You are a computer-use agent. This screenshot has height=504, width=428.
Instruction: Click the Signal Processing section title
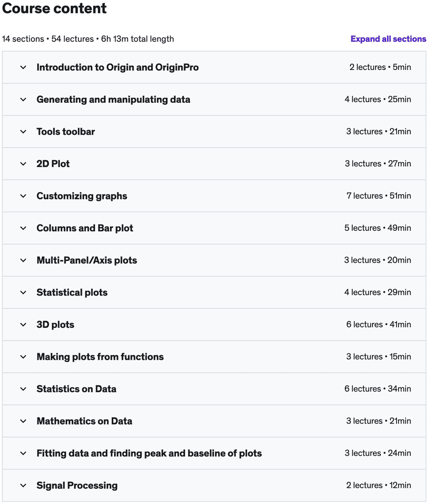77,485
